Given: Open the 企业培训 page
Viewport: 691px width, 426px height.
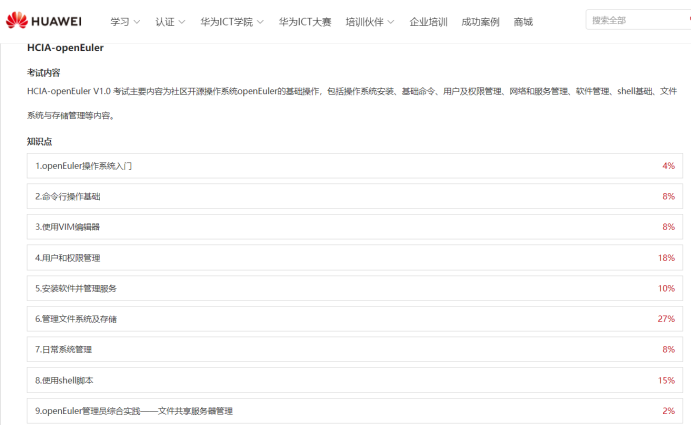Looking at the screenshot, I should click(x=428, y=22).
